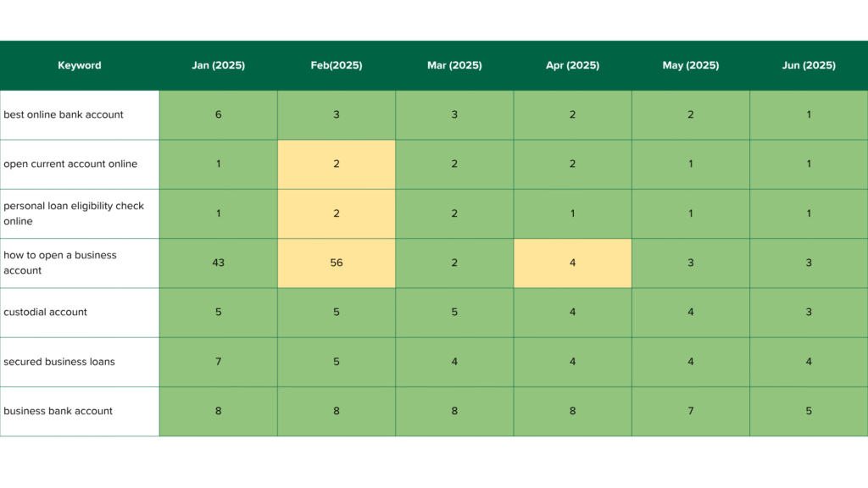This screenshot has width=868, height=488.
Task: Click the Feb(2025) column header
Action: tap(337, 65)
